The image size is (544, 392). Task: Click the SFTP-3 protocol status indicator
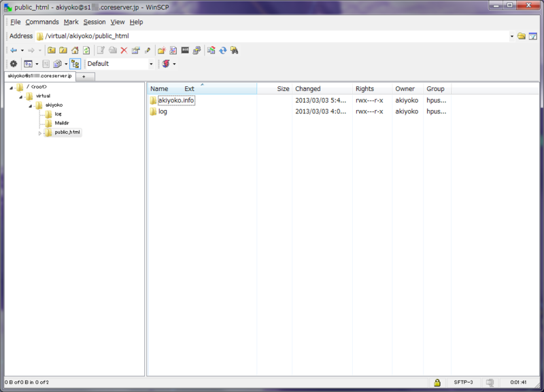(463, 382)
